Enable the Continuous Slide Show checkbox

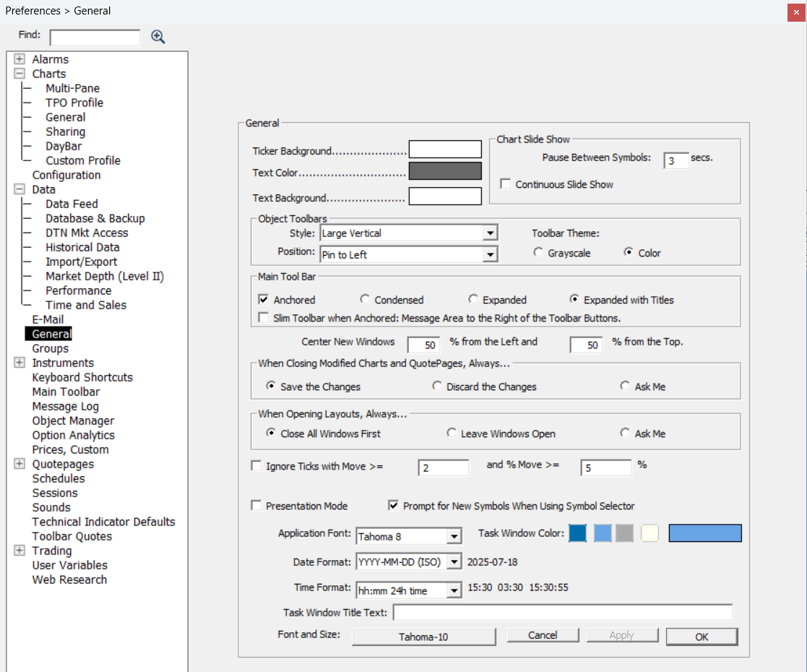coord(506,184)
